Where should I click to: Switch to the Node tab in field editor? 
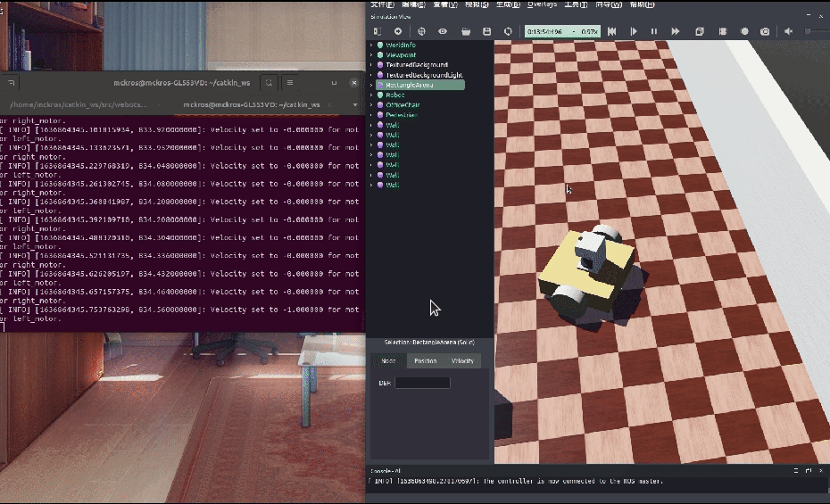click(388, 361)
